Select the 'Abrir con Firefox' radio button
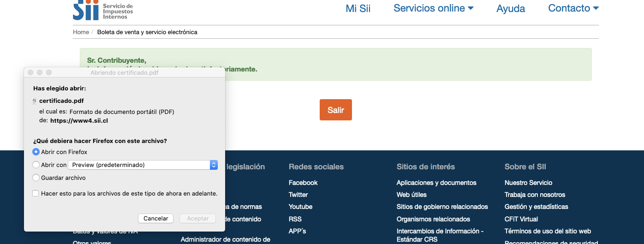 [x=36, y=152]
